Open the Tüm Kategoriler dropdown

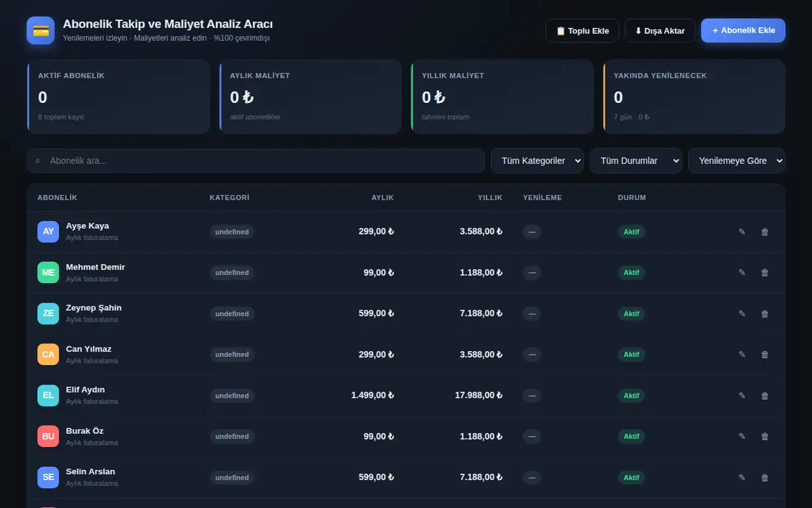[x=537, y=161]
